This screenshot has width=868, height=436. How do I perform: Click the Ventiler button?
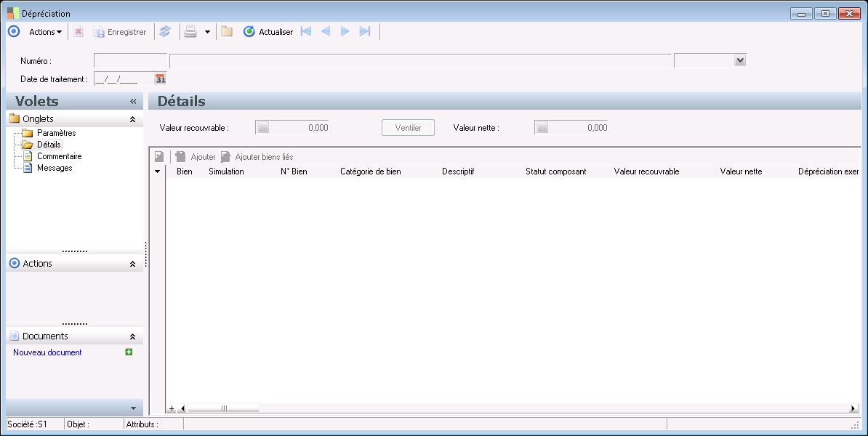[408, 127]
